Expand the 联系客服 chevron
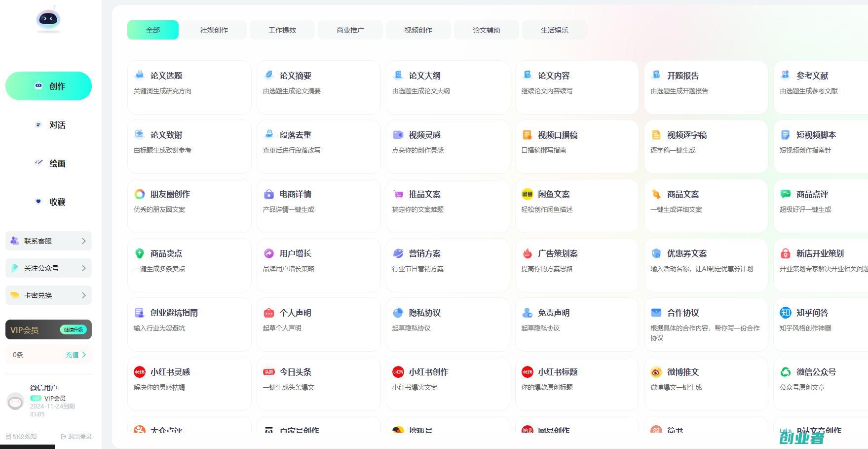Viewport: 868px width, 449px height. (x=83, y=241)
